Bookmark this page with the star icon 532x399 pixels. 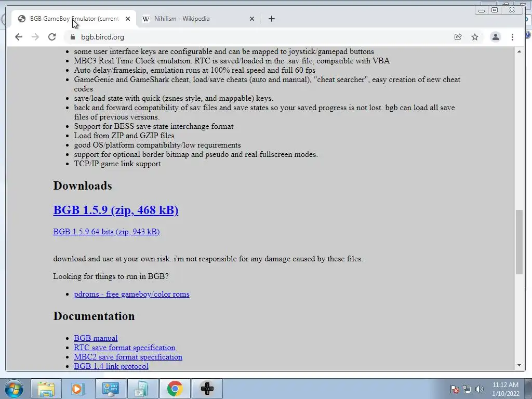tap(475, 37)
